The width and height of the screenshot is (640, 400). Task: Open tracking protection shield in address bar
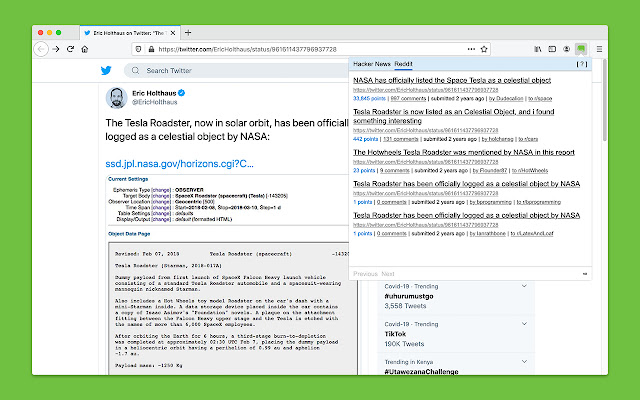pyautogui.click(x=138, y=49)
